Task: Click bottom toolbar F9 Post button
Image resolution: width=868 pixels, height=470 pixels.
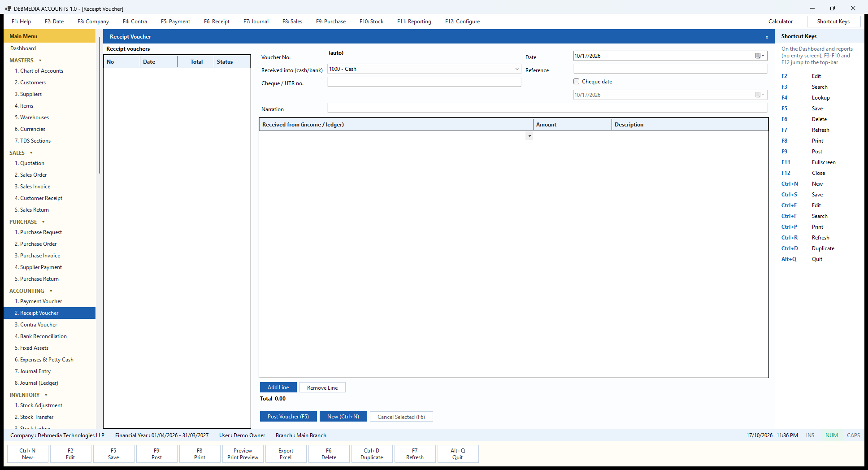Action: (156, 454)
